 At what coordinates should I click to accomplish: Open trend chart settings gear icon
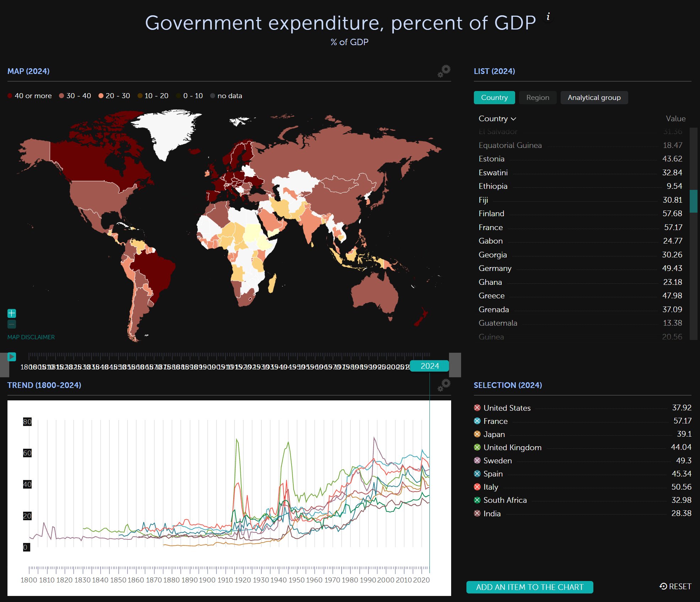[x=444, y=385]
